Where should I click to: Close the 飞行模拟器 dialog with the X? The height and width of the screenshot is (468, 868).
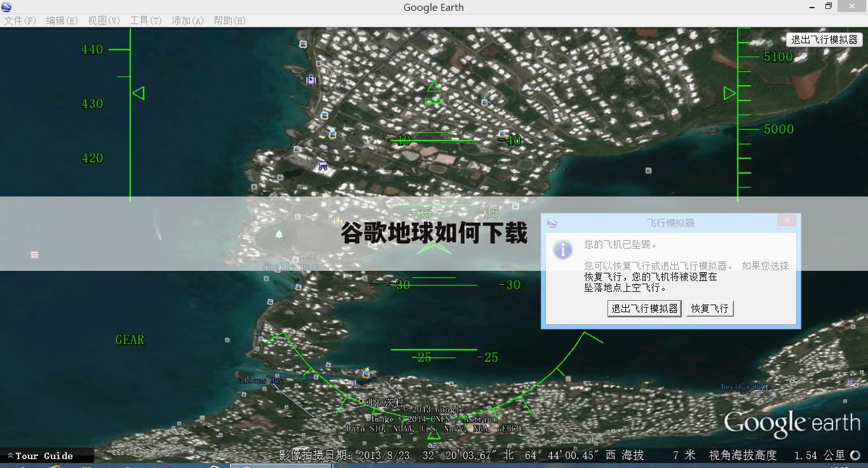pos(787,220)
